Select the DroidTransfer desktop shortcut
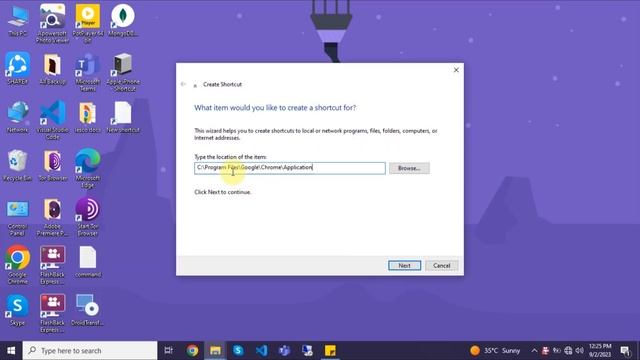 [x=88, y=310]
